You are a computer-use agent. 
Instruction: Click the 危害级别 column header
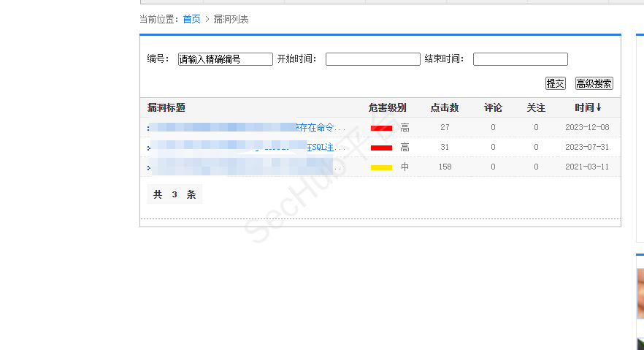[387, 107]
